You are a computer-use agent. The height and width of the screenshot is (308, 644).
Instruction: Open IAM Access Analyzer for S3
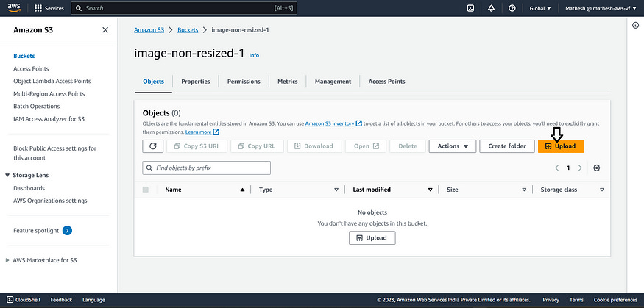[49, 119]
